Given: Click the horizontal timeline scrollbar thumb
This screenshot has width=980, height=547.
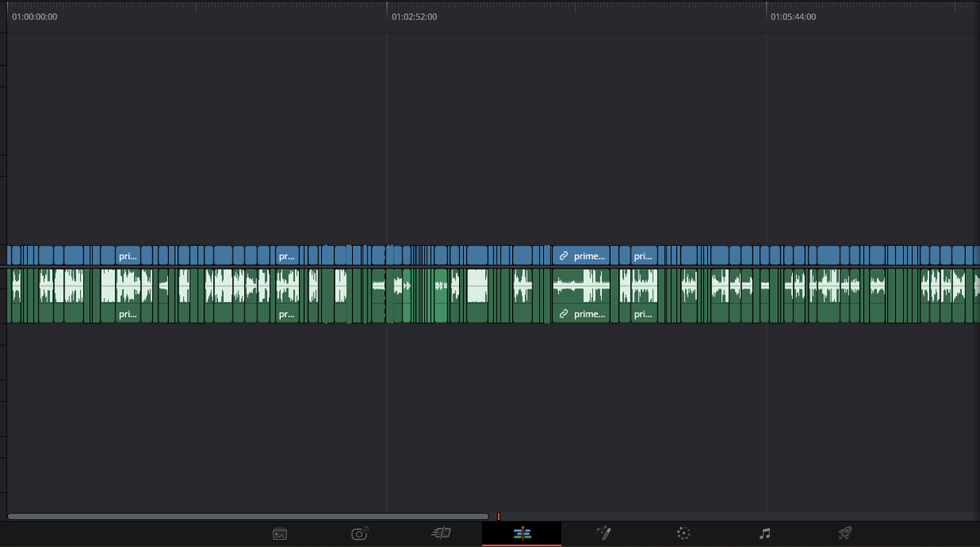Looking at the screenshot, I should tap(248, 517).
